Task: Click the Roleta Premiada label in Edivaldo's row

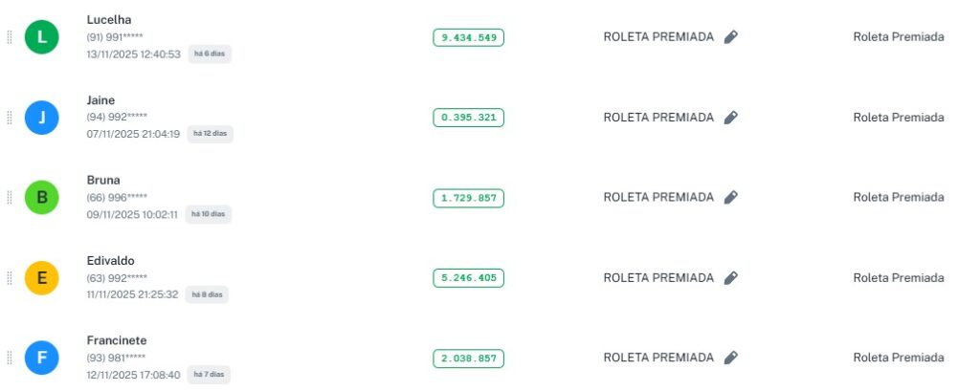Action: tap(898, 278)
